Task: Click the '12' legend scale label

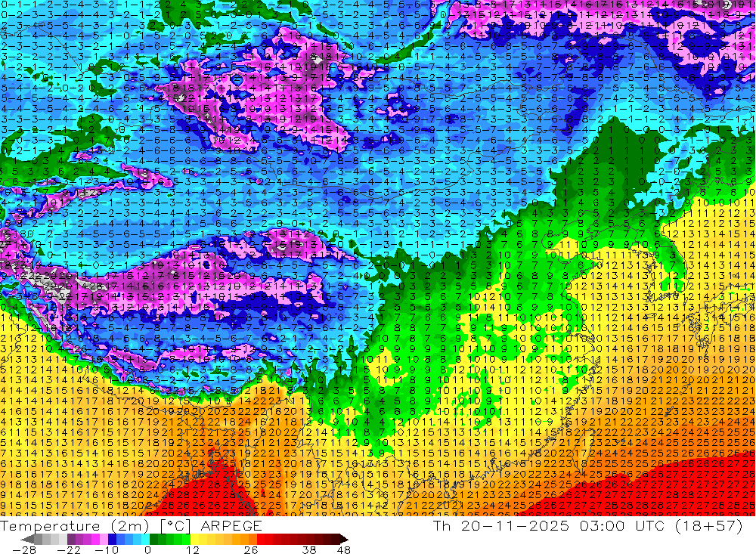Action: (x=192, y=549)
